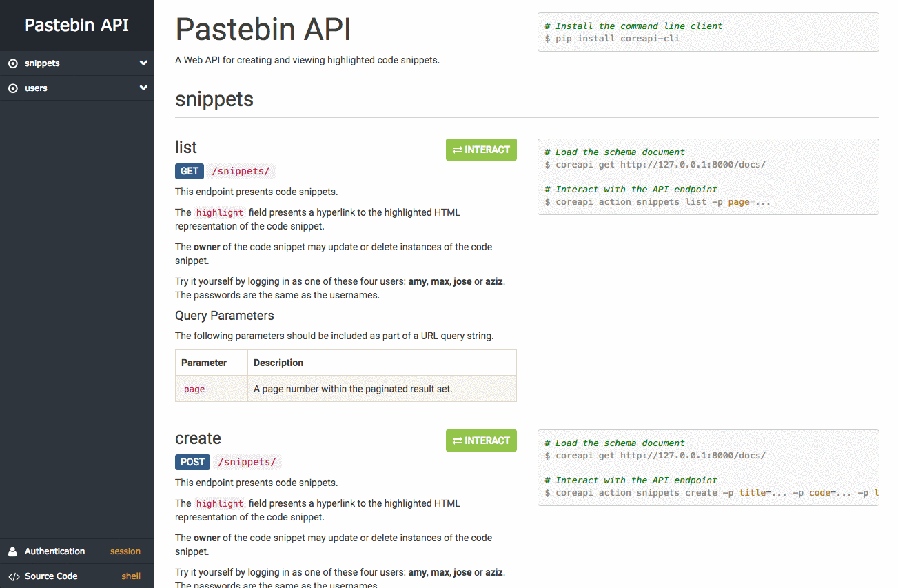The width and height of the screenshot is (898, 588).
Task: Click the session authentication link
Action: tap(125, 551)
